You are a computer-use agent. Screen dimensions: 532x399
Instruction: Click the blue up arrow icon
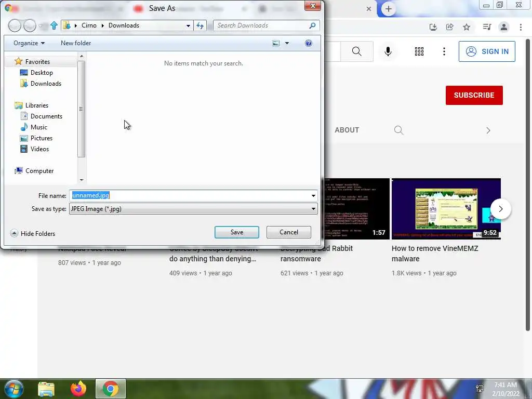[x=54, y=25]
